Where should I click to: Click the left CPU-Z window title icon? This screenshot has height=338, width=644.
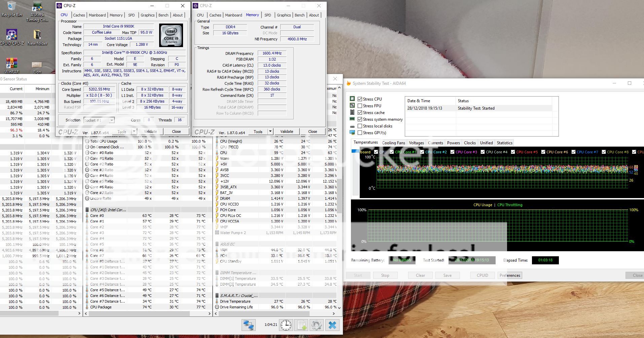pyautogui.click(x=60, y=6)
